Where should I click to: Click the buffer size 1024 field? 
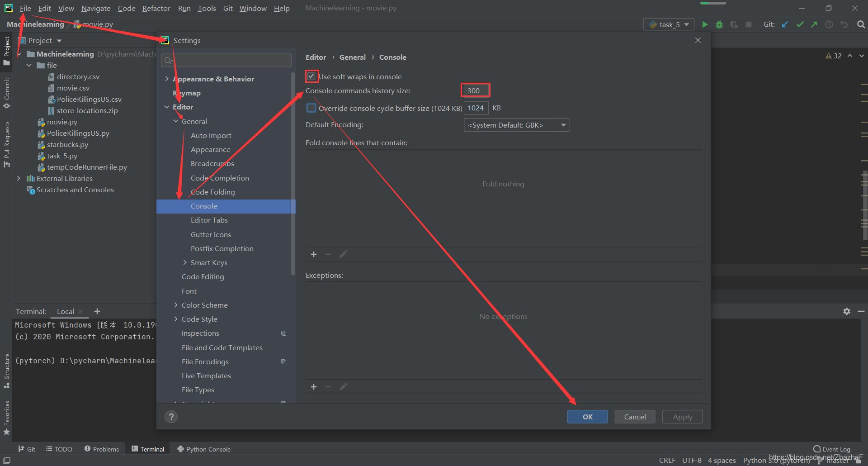pyautogui.click(x=476, y=108)
